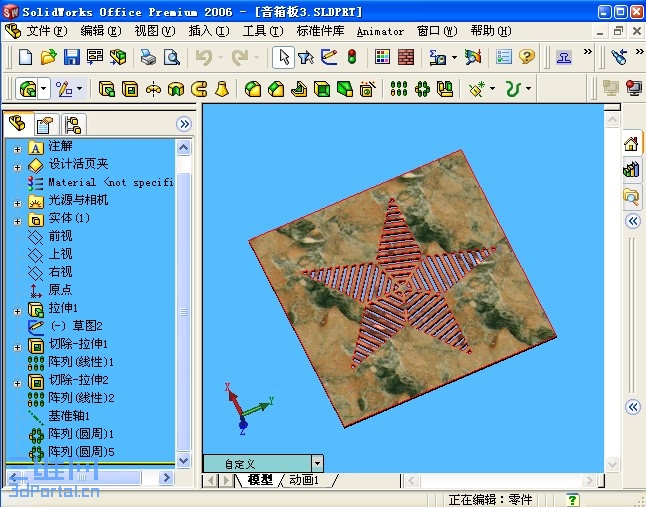
Task: Click the Undo arrow icon
Action: (204, 57)
